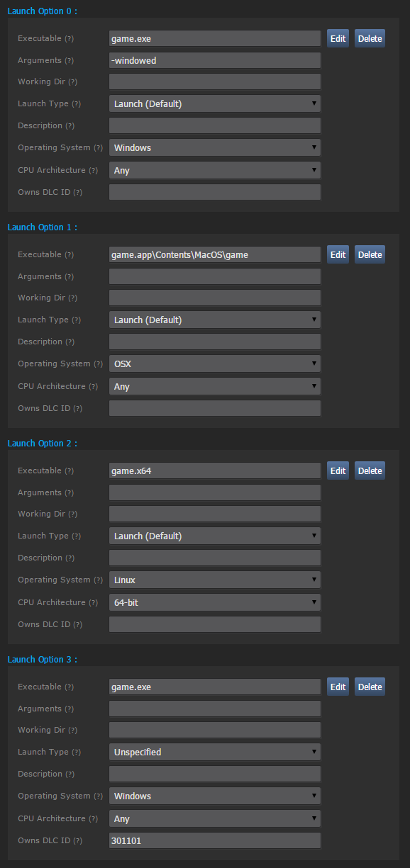This screenshot has width=410, height=868.
Task: Click help (?) next to Launch Type in Option 3
Action: pos(76,753)
